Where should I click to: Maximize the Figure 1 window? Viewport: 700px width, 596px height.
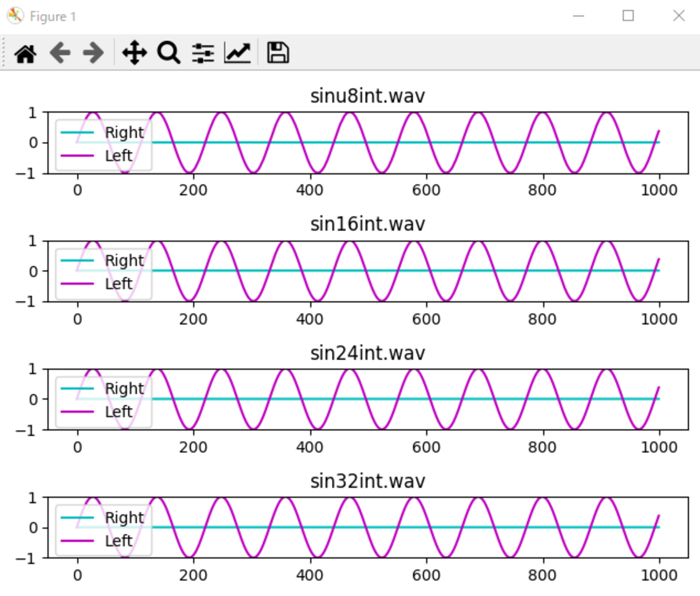628,16
